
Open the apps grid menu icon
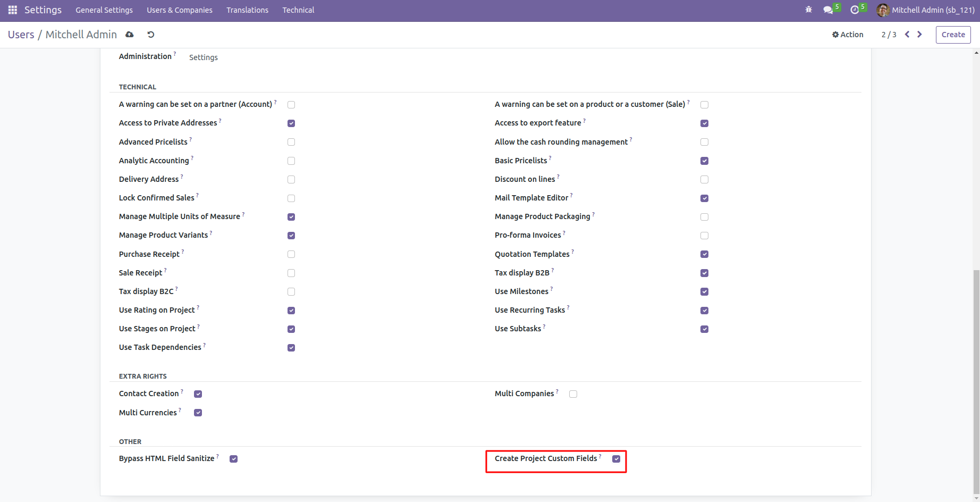tap(13, 10)
